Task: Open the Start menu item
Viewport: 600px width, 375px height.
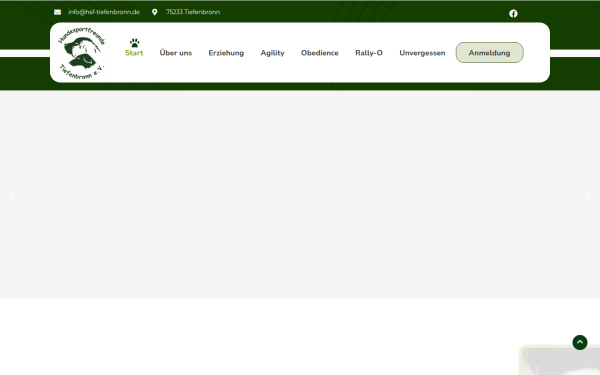Action: click(134, 53)
